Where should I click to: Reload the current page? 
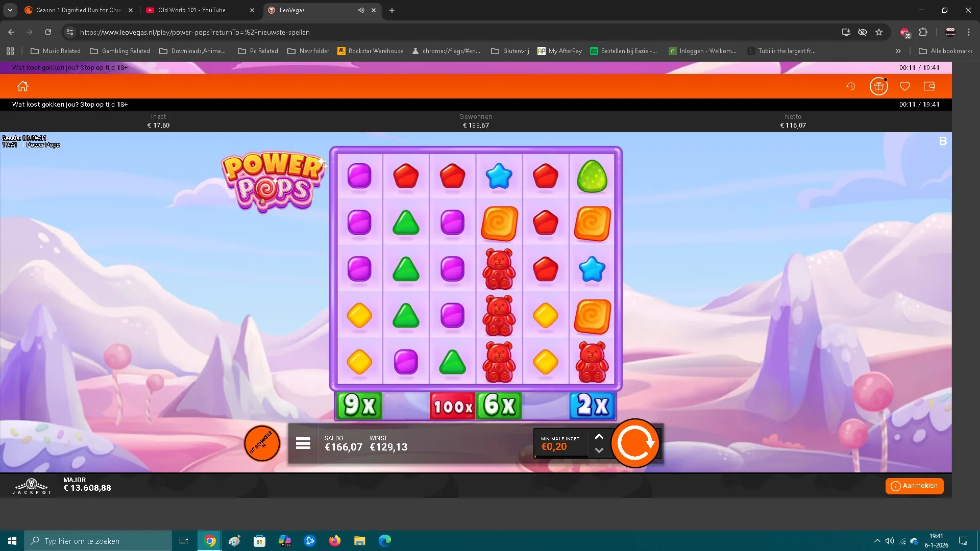(x=48, y=32)
